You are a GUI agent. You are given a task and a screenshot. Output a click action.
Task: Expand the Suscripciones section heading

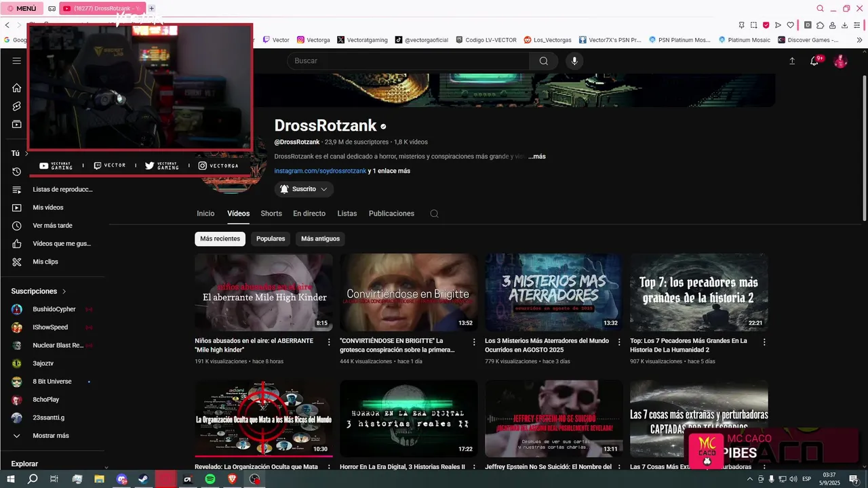39,291
